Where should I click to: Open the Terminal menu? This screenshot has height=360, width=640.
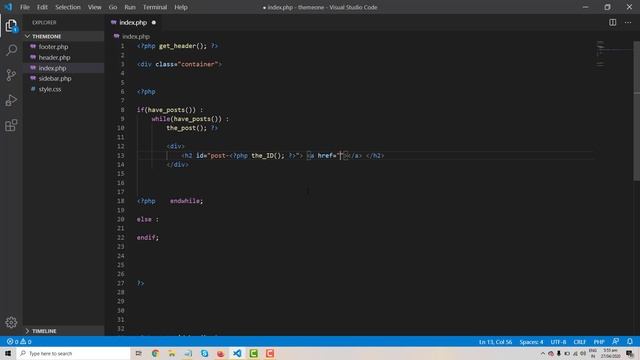point(155,7)
